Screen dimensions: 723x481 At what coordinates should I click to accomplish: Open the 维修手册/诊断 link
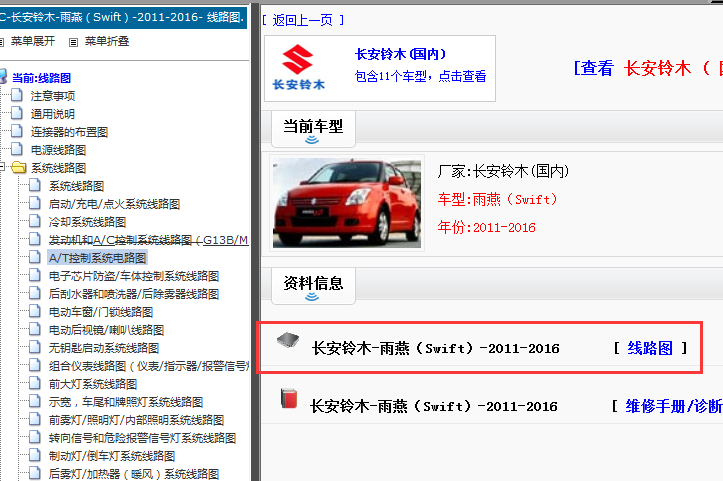point(674,406)
